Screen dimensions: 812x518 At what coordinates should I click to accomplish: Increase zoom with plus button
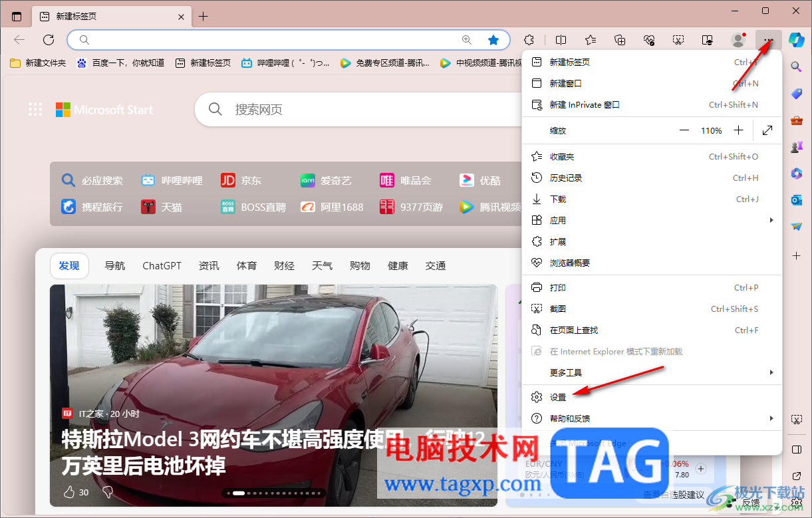738,130
